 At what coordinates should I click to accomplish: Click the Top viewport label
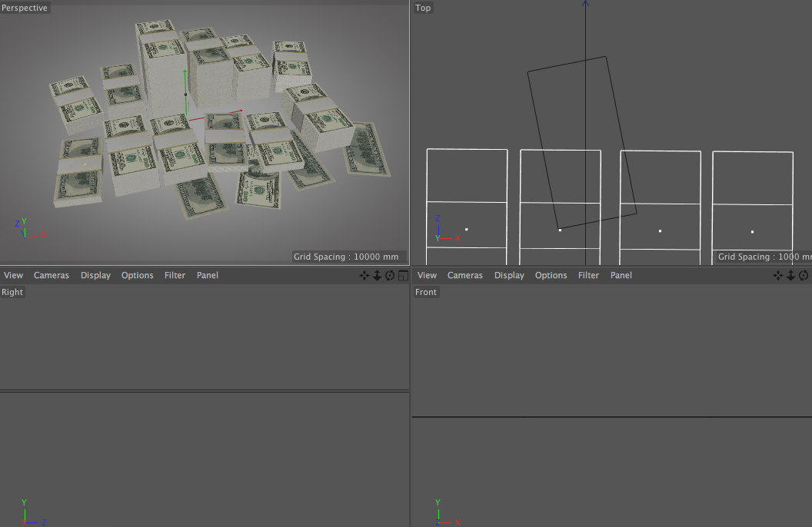423,8
